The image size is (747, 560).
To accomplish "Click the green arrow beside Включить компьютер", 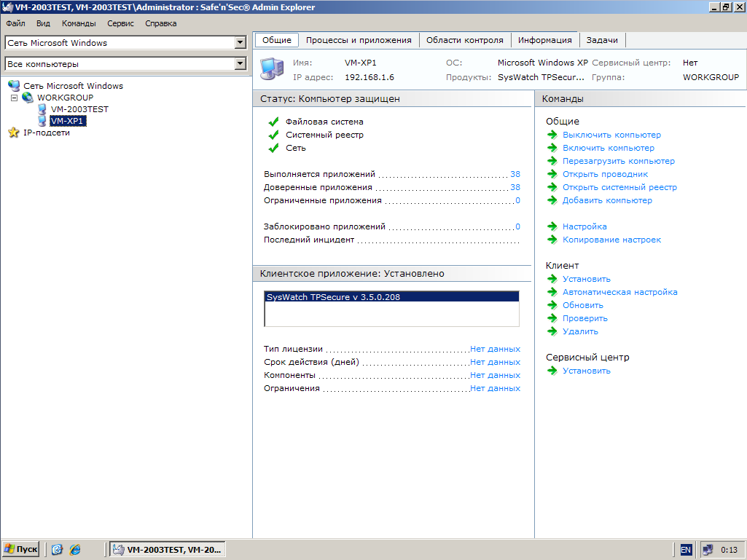I will [552, 148].
